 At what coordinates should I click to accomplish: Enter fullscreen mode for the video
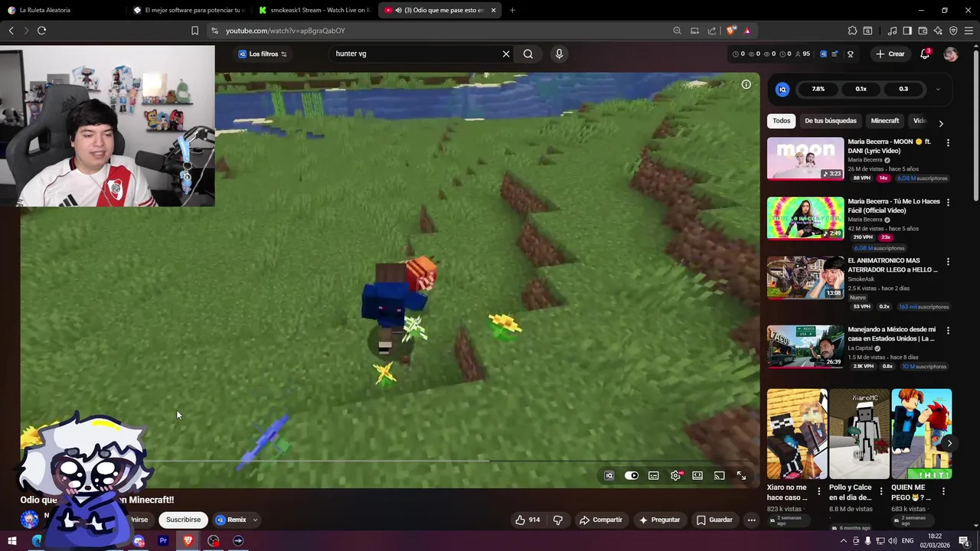click(x=741, y=475)
